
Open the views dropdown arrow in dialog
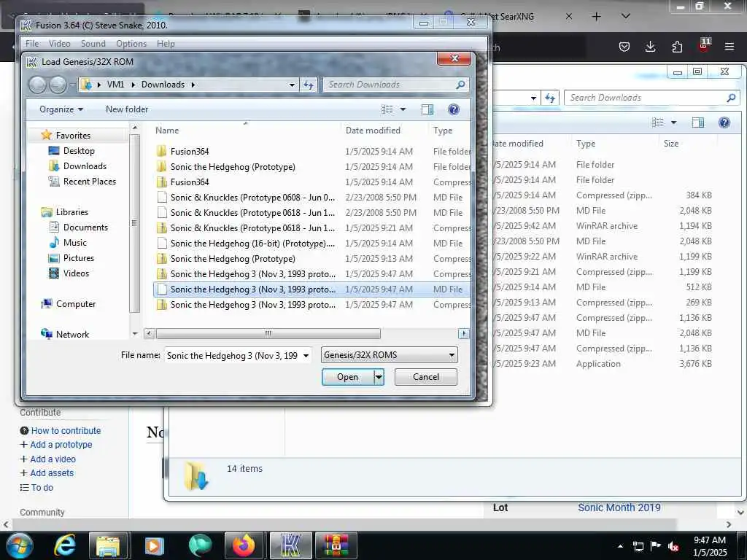403,109
